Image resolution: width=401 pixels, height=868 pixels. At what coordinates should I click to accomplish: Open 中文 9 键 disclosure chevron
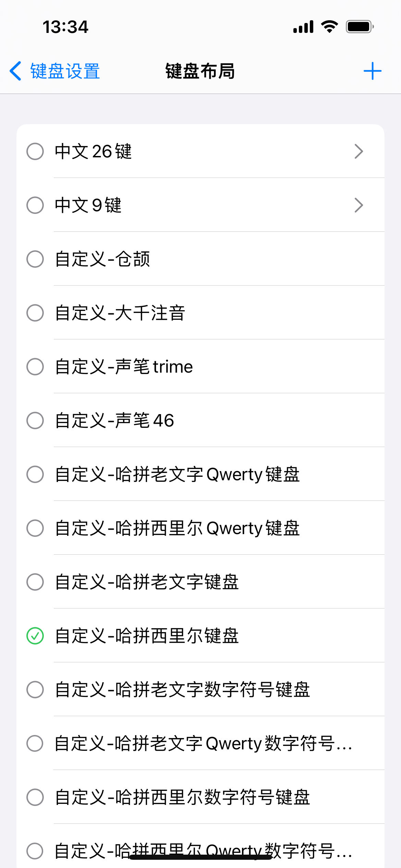pyautogui.click(x=359, y=205)
